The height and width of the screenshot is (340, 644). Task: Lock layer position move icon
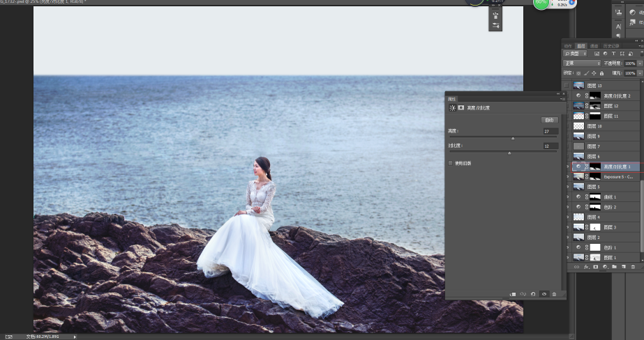tap(594, 73)
